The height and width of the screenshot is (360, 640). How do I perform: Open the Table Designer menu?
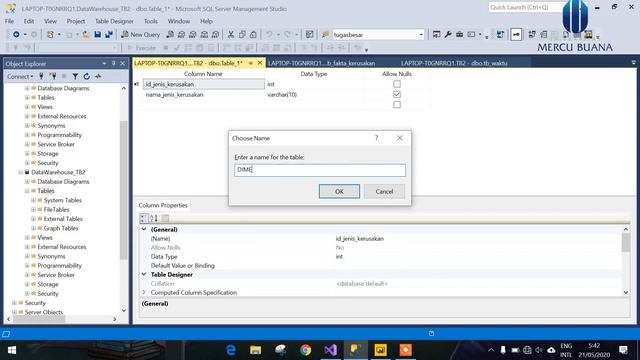pos(114,21)
